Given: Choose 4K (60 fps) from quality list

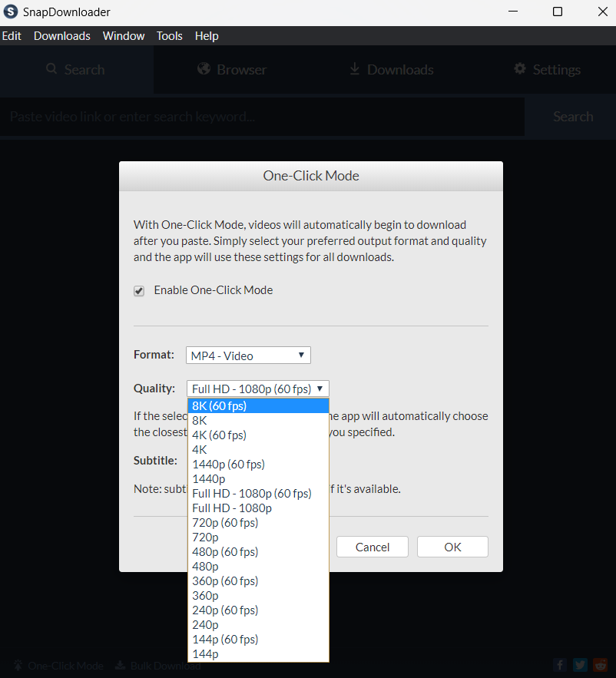Looking at the screenshot, I should (258, 435).
